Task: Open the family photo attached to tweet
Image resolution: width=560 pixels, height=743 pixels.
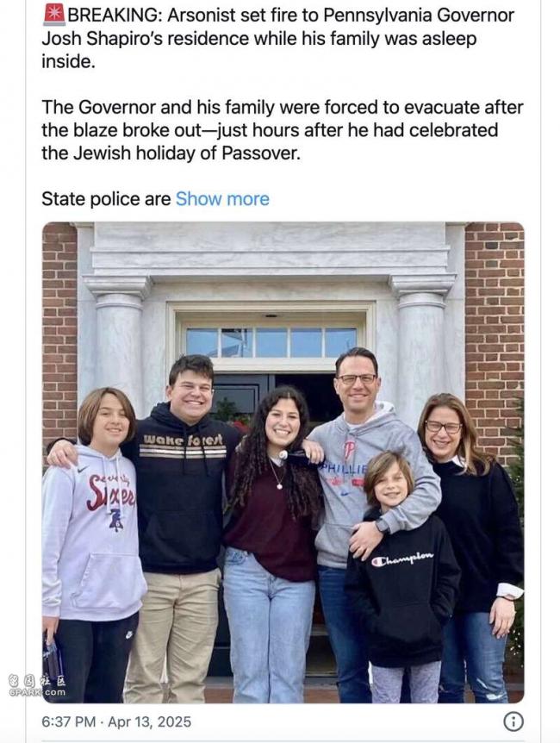Action: coord(283,463)
